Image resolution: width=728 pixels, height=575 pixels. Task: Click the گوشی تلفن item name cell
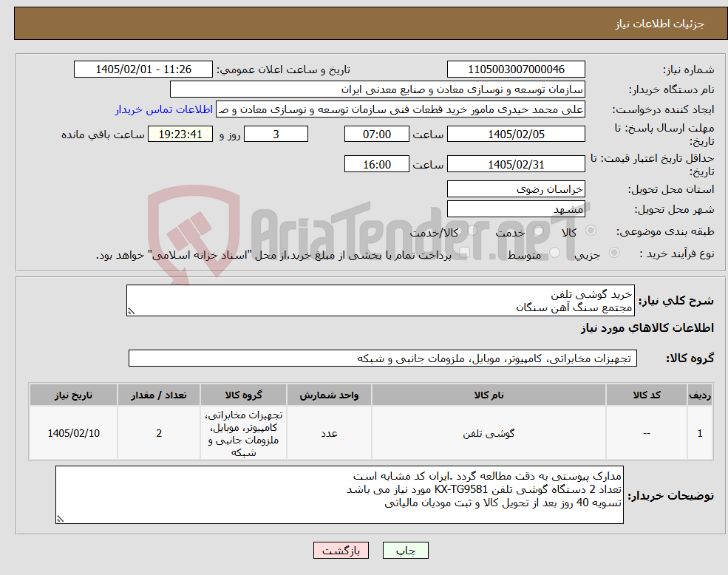pyautogui.click(x=489, y=433)
